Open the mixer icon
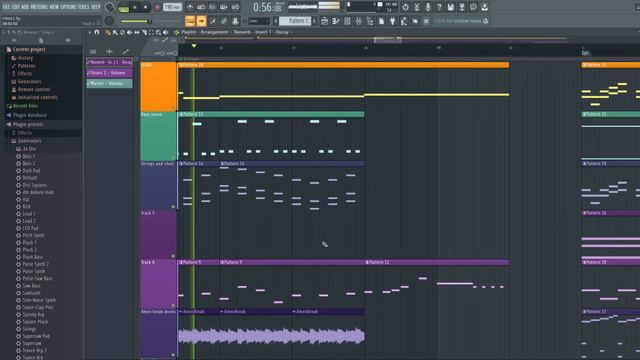 [358, 21]
